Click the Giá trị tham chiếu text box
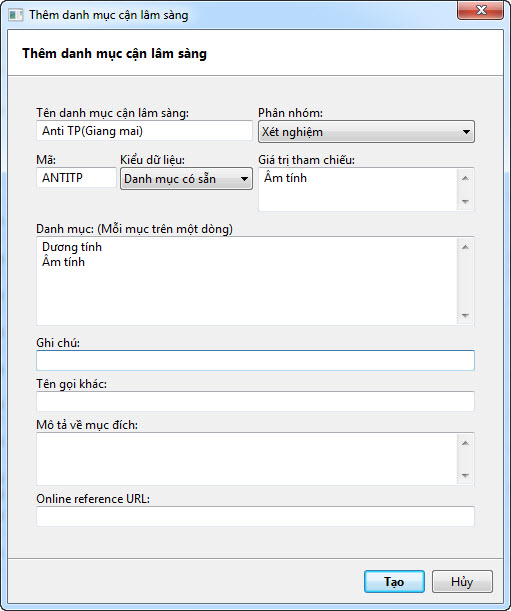This screenshot has height=611, width=511. (x=357, y=190)
